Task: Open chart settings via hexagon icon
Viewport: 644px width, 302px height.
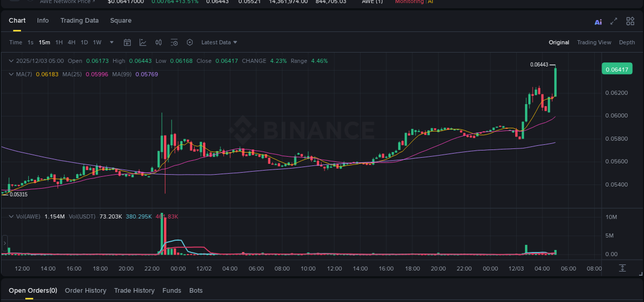Action: tap(190, 42)
